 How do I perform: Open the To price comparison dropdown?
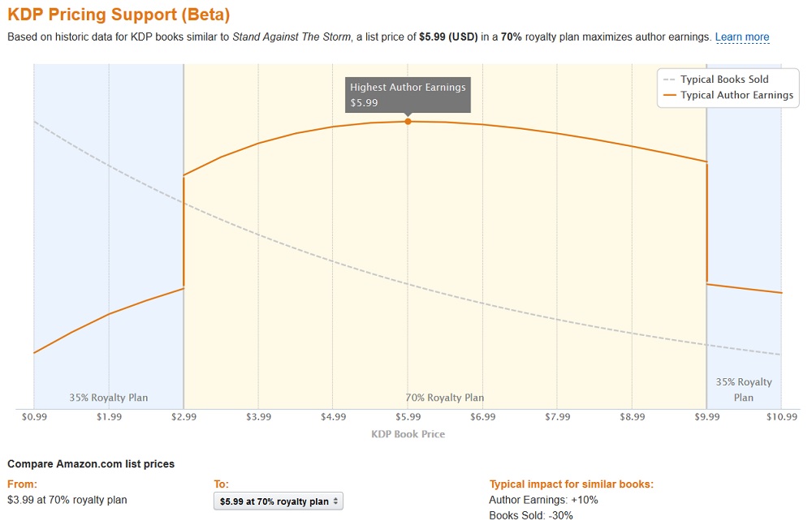(x=279, y=501)
